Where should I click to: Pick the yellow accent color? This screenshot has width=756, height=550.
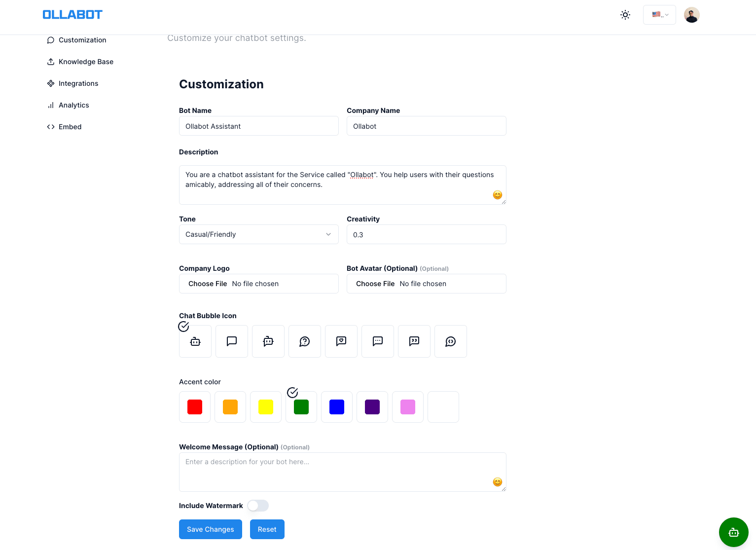tap(266, 407)
